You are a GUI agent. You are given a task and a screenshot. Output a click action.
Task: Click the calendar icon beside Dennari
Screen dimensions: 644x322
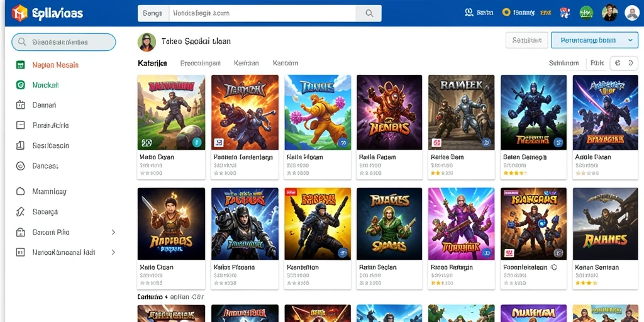point(20,105)
